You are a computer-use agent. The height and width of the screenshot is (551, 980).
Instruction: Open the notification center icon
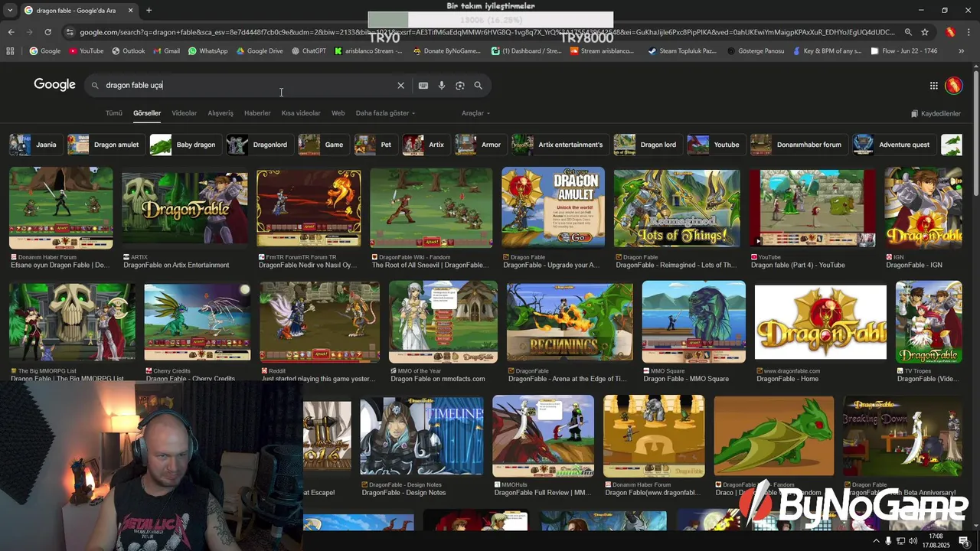(963, 541)
